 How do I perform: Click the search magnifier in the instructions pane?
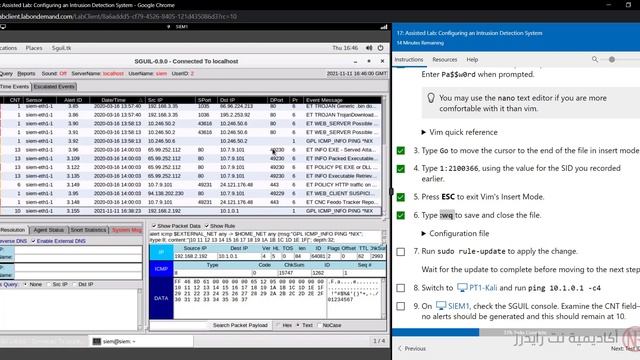[x=595, y=59]
